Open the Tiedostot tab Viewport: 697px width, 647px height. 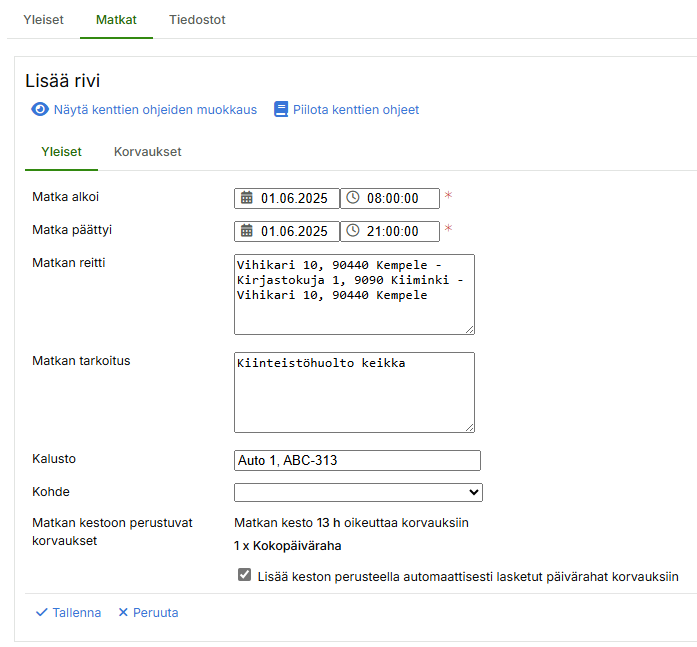point(197,19)
